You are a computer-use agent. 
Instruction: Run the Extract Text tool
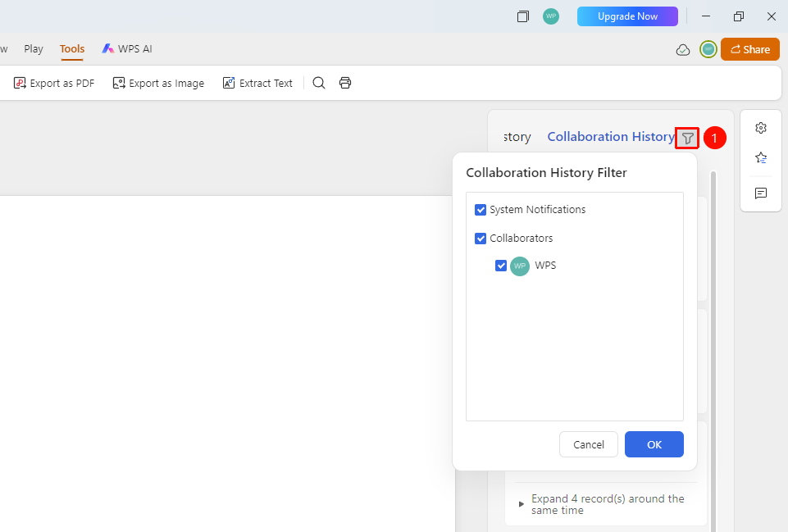click(x=257, y=84)
